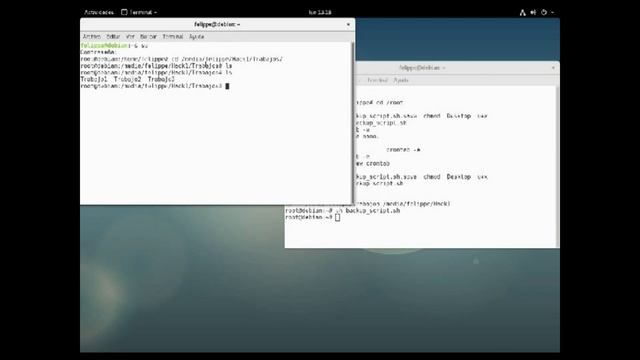Open Terminal menu in front terminal
This screenshot has width=640, height=360.
(173, 37)
